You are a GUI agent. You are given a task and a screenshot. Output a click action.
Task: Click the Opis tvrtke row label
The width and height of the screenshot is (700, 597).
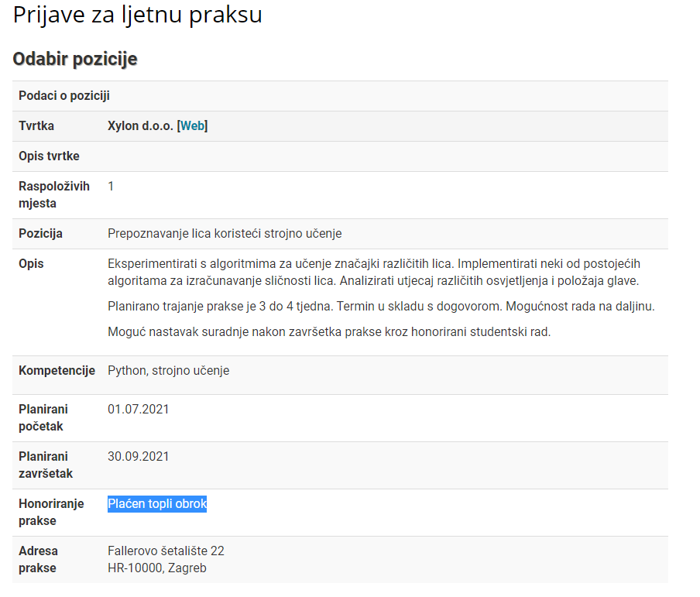49,156
